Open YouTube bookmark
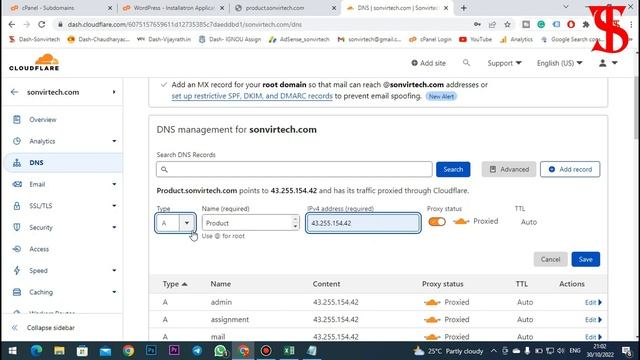This screenshot has width=640, height=360. tap(476, 40)
